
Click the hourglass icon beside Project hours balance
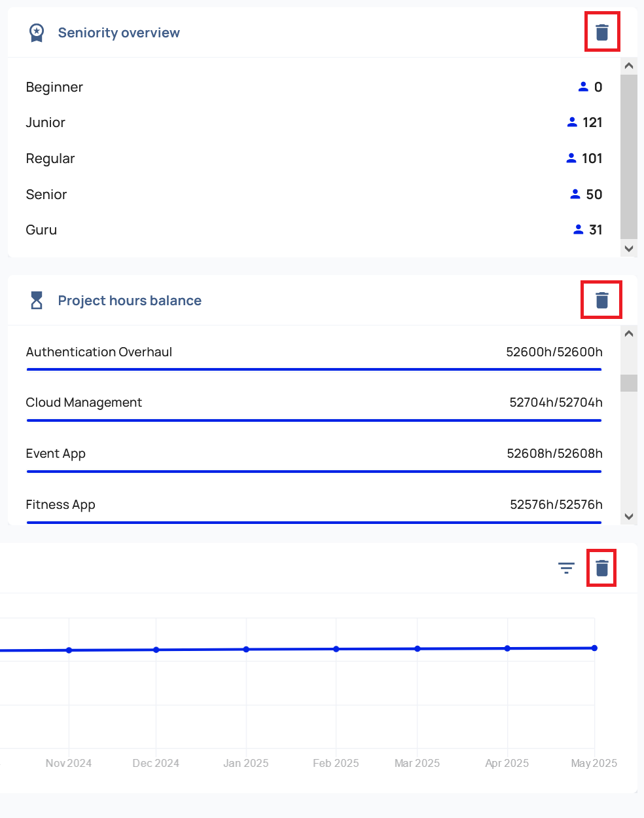click(37, 301)
